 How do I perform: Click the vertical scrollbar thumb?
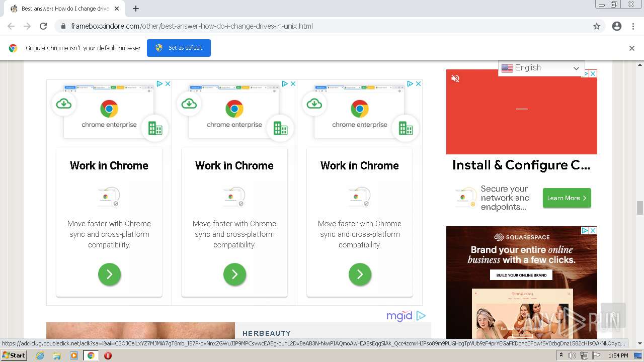[640, 208]
